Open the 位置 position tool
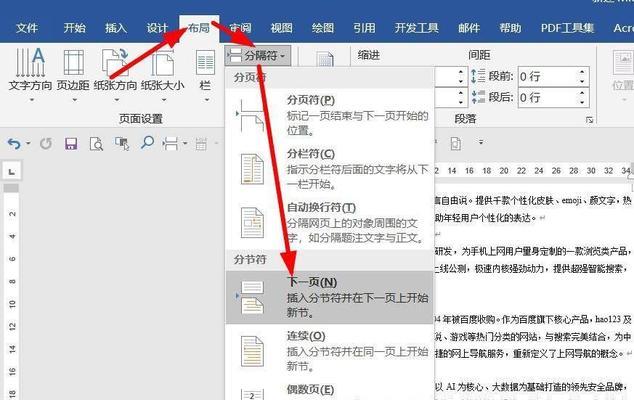634x400 pixels. [623, 73]
